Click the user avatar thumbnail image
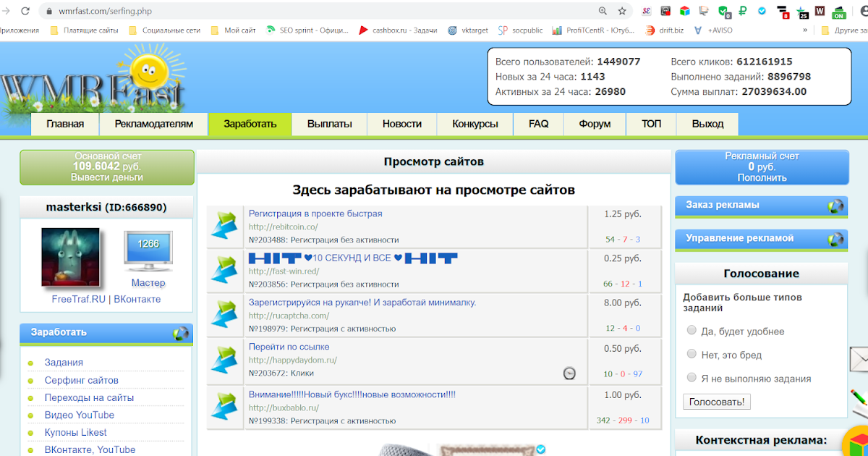 [70, 257]
